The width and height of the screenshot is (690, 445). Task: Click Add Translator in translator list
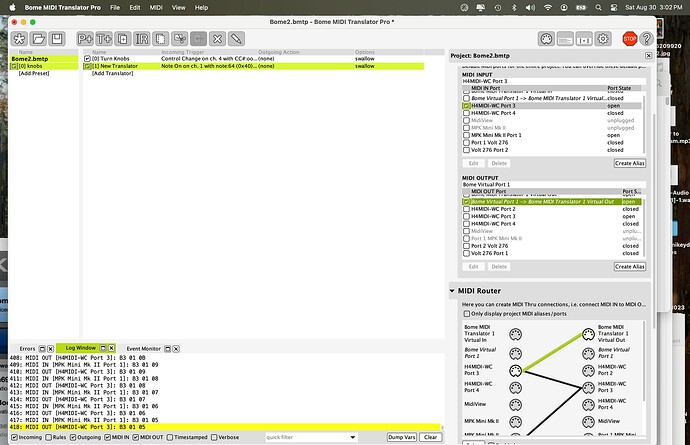tap(112, 74)
